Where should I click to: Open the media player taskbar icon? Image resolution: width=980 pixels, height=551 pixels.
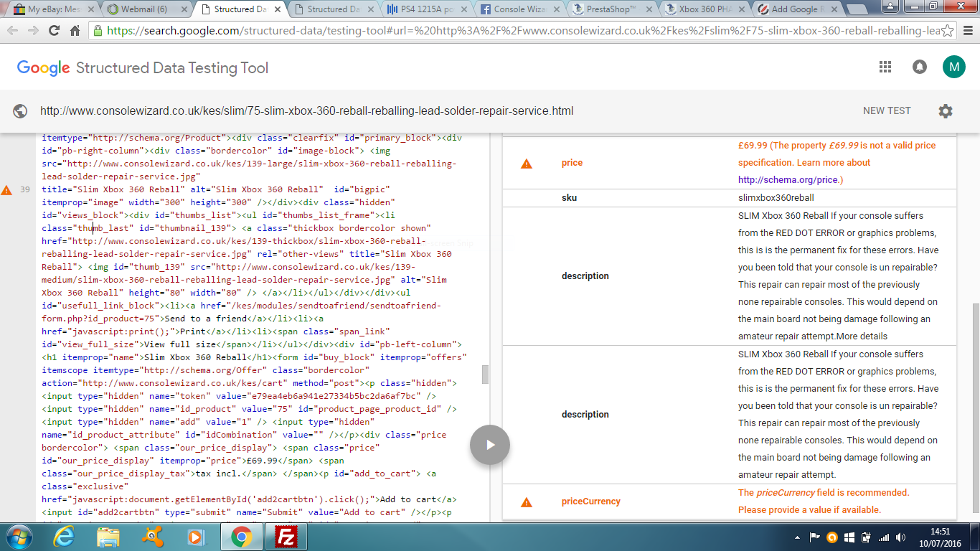pyautogui.click(x=194, y=537)
